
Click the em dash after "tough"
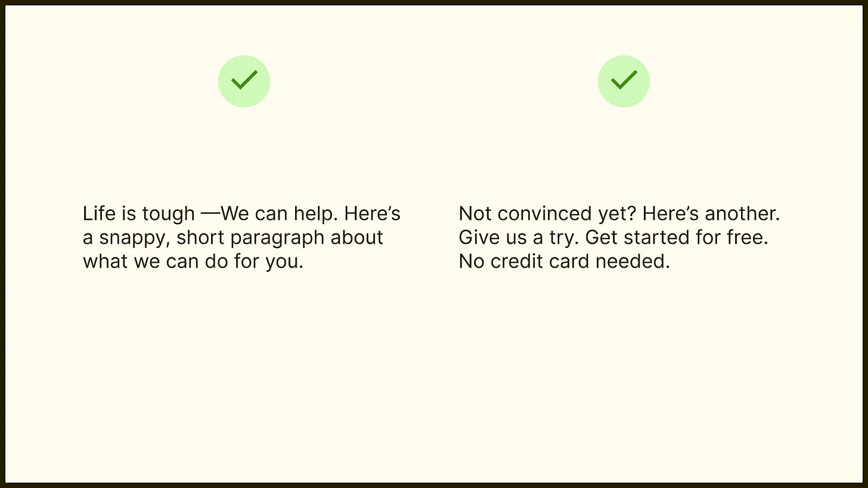[210, 213]
